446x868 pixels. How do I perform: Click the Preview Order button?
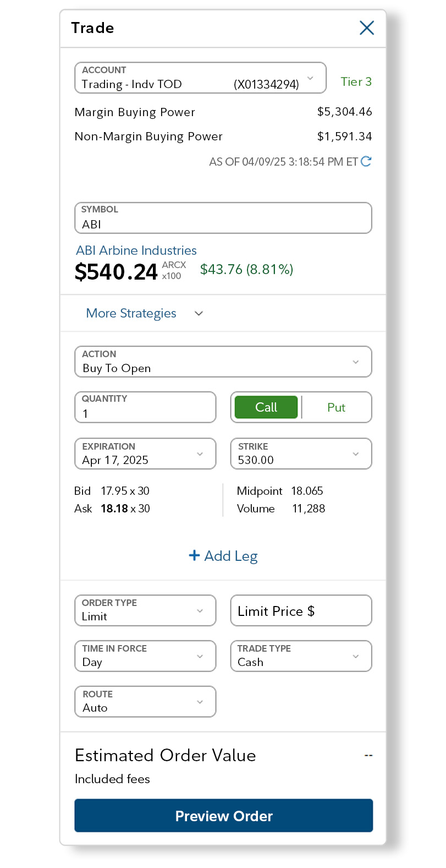click(x=223, y=815)
